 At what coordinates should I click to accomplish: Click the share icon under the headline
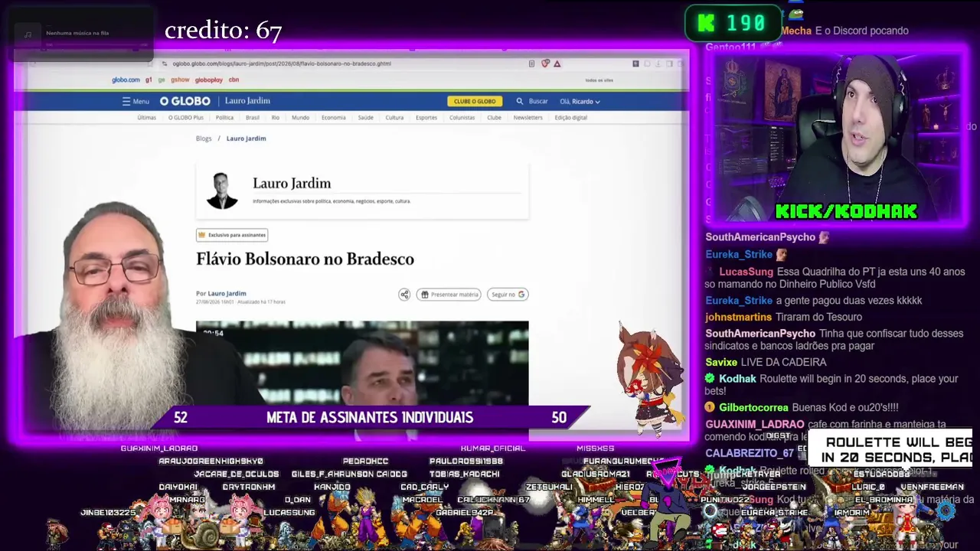pyautogui.click(x=404, y=295)
